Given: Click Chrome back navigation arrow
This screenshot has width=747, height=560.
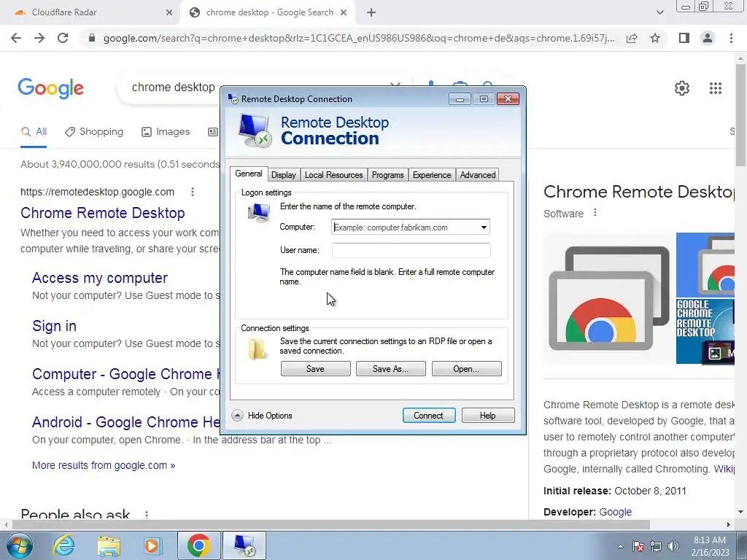Looking at the screenshot, I should (16, 38).
